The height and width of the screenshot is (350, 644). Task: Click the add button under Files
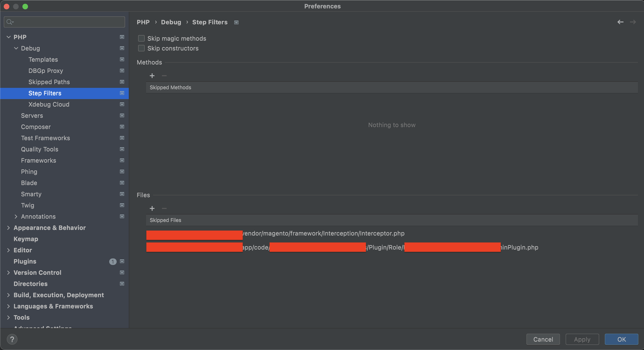[152, 208]
